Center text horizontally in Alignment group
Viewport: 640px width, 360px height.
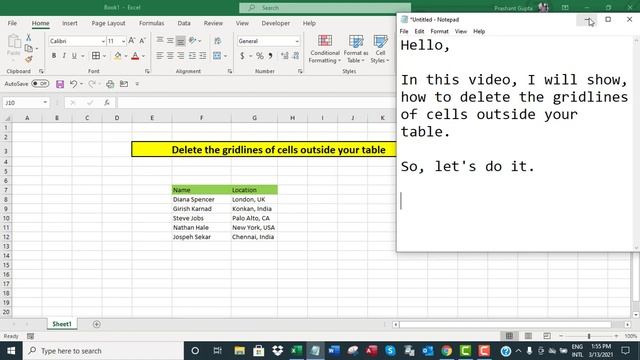(170, 56)
